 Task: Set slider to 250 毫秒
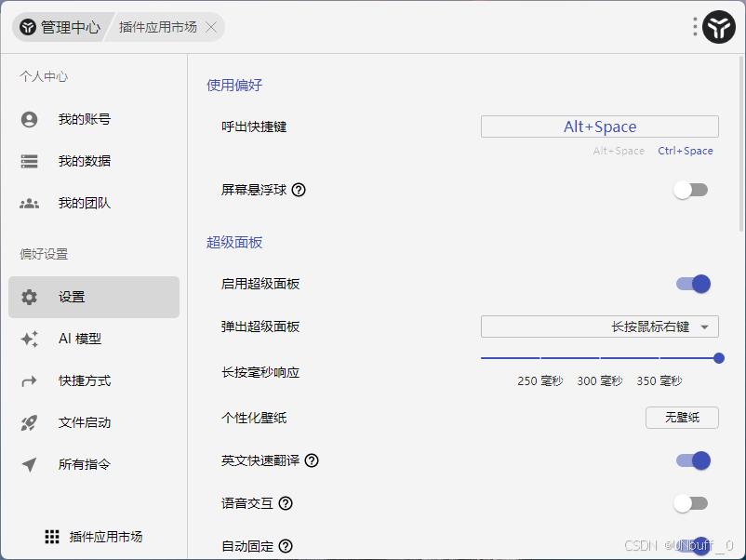pyautogui.click(x=540, y=381)
